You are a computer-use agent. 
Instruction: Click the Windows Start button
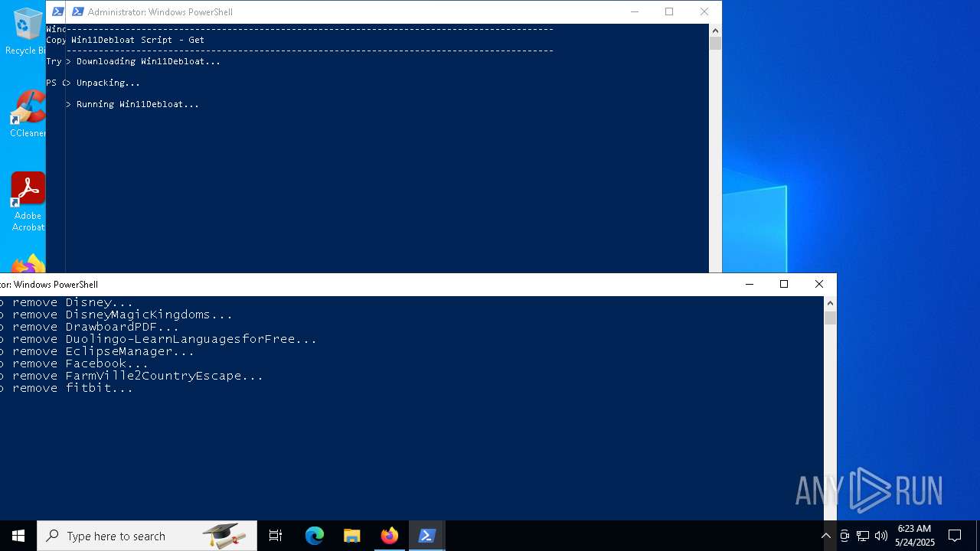click(x=18, y=536)
